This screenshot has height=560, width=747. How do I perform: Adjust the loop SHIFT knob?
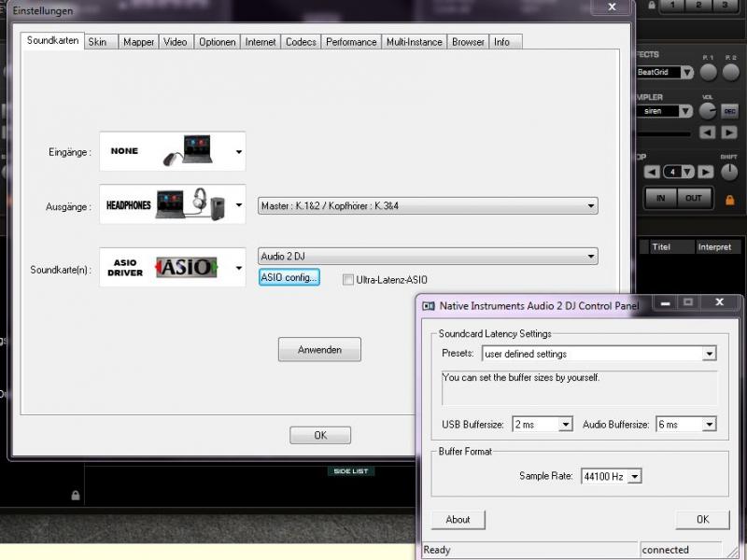tap(729, 172)
